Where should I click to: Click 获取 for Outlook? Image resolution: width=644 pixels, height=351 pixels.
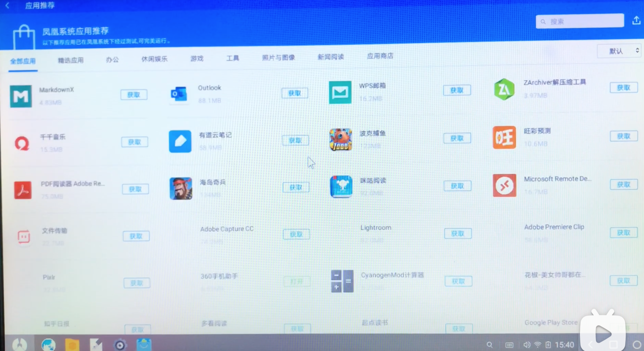click(x=295, y=93)
